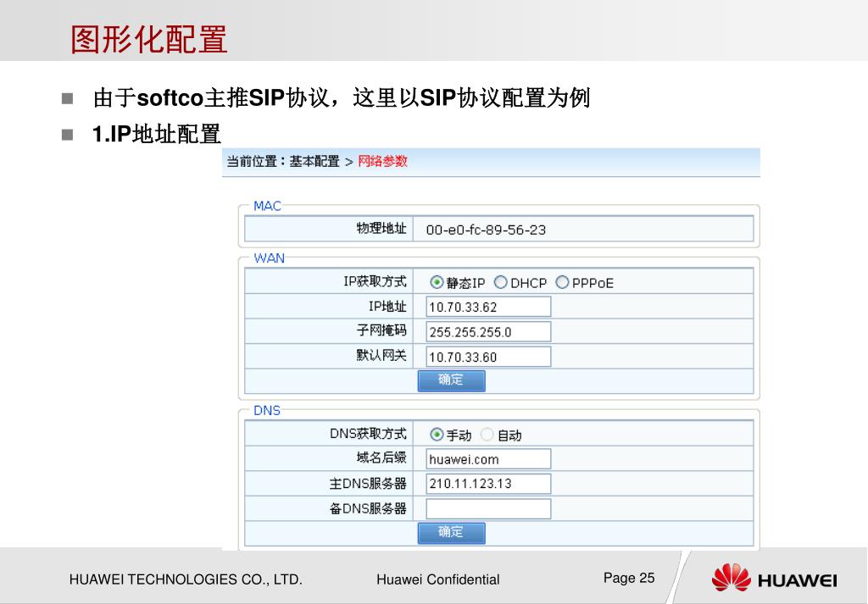Image resolution: width=868 pixels, height=604 pixels.
Task: Click the Huawei logo in the footer
Action: click(774, 578)
